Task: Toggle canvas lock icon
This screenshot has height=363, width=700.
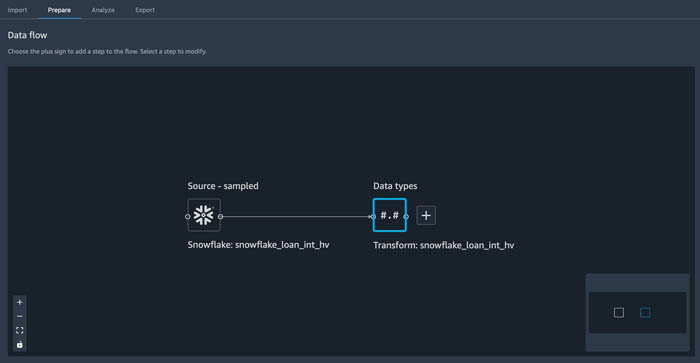Action: [20, 345]
